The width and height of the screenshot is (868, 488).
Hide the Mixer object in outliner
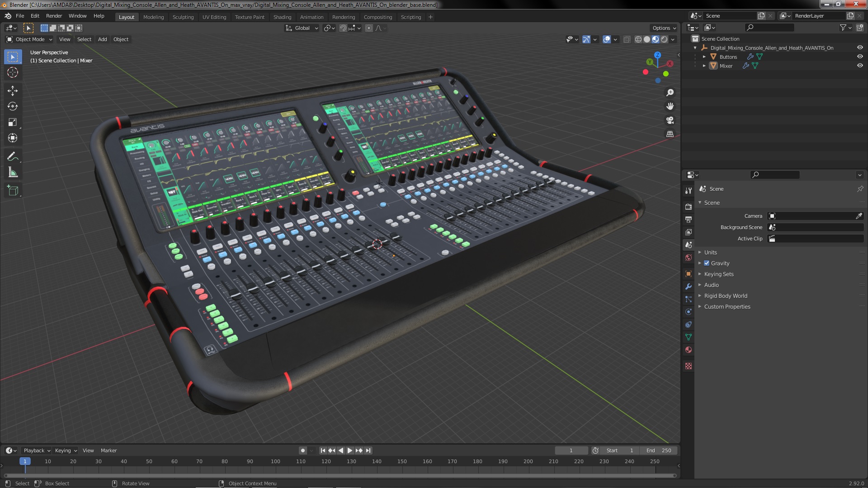(860, 66)
